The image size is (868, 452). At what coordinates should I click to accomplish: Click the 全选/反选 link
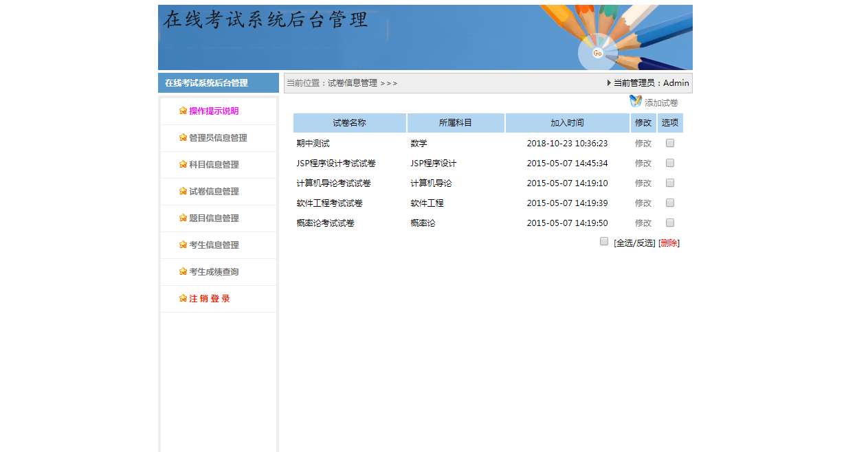(x=634, y=243)
